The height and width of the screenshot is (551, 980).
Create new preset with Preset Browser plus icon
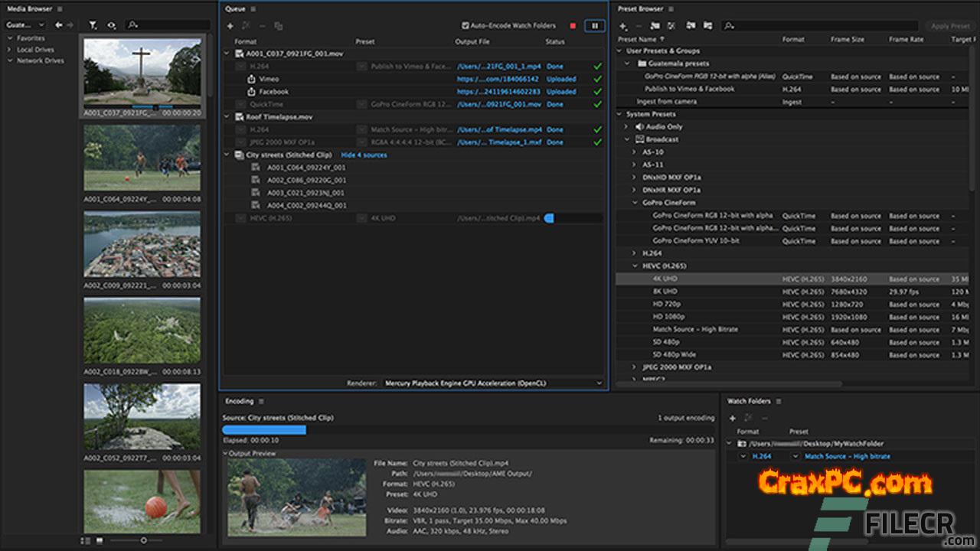[x=623, y=26]
